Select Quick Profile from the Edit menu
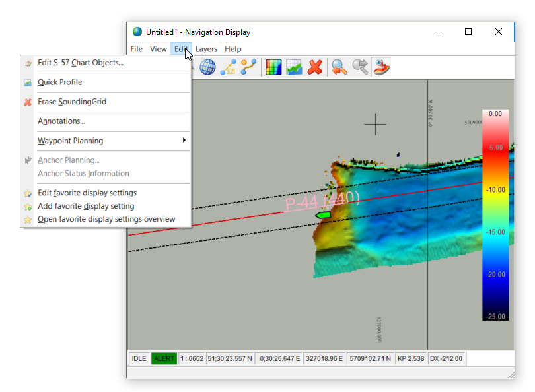This screenshot has height=392, width=535. (x=59, y=82)
